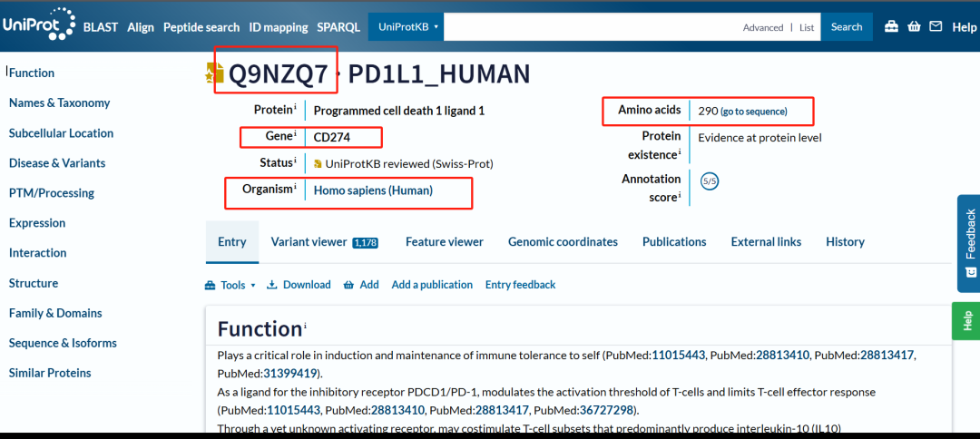Open Advanced search link
The width and height of the screenshot is (980, 439).
762,28
